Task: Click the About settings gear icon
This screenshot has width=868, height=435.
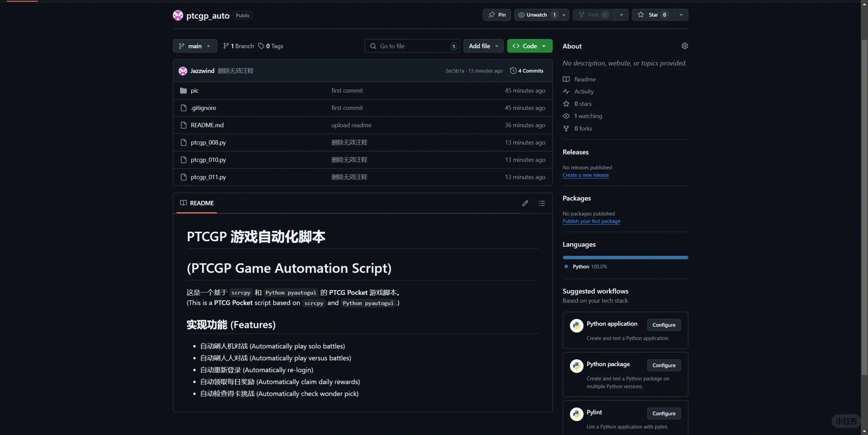Action: point(685,46)
